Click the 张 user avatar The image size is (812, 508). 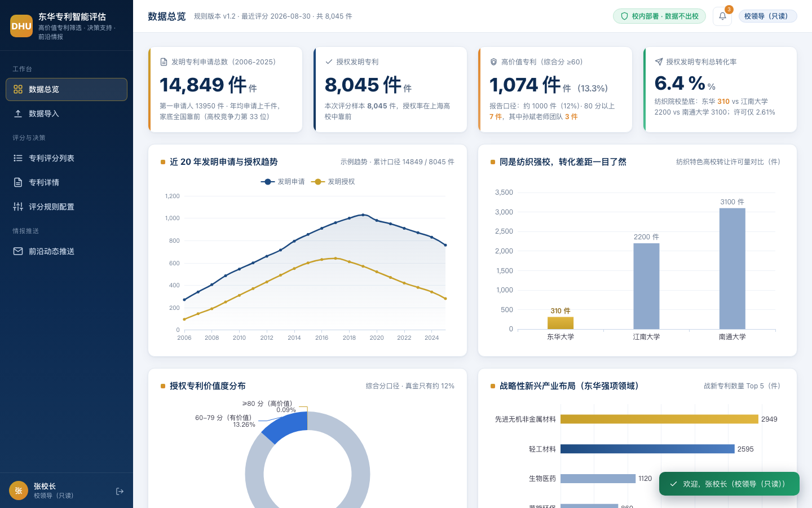pyautogui.click(x=19, y=491)
